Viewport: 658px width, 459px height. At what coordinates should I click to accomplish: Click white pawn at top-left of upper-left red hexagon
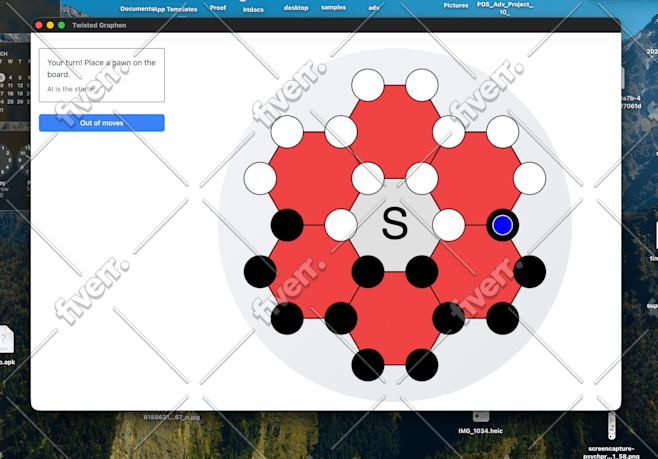point(287,132)
